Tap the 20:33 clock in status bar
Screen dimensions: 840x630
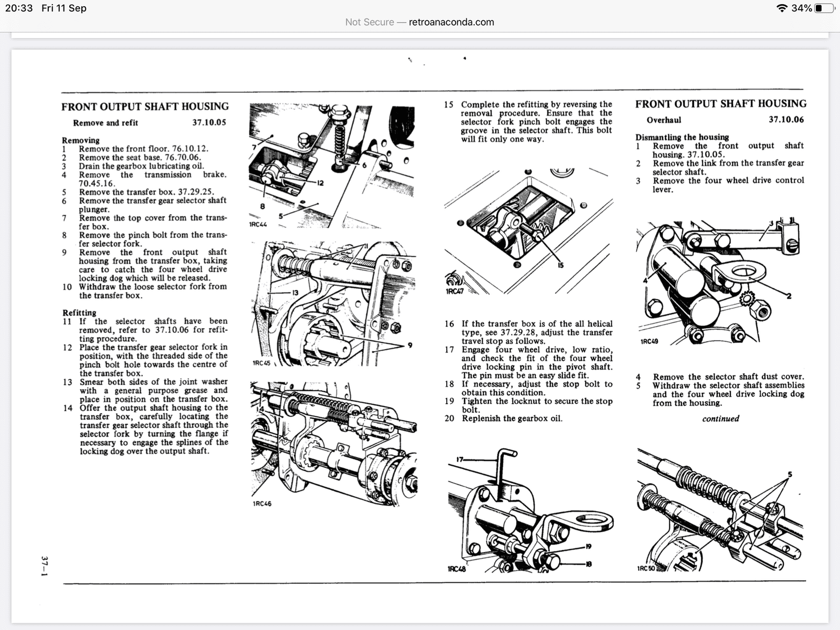19,8
